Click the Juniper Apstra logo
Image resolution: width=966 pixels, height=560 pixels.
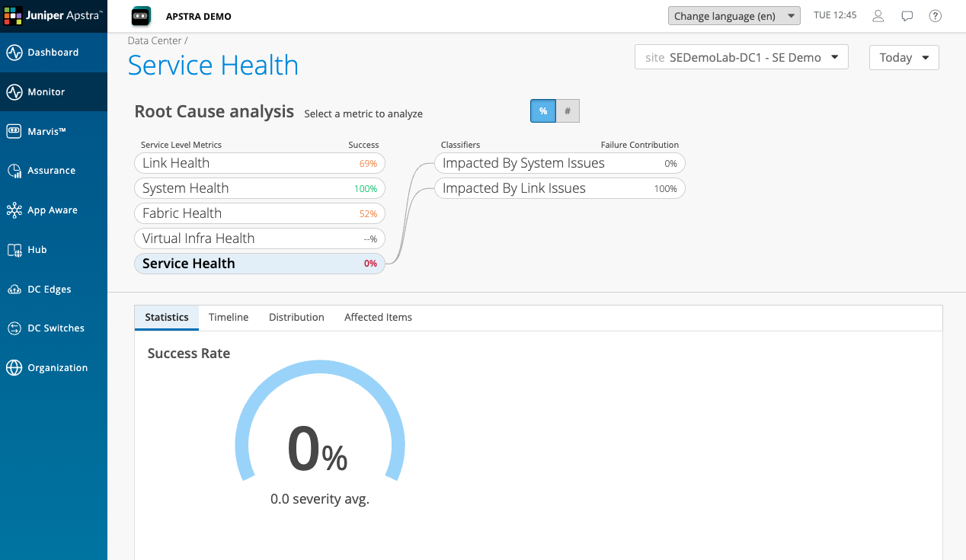click(x=53, y=15)
